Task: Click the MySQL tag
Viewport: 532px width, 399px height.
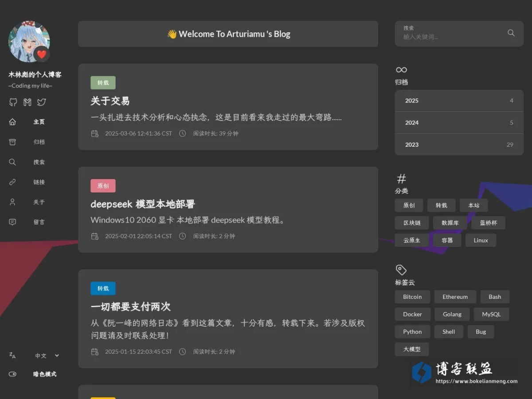Action: [x=491, y=314]
